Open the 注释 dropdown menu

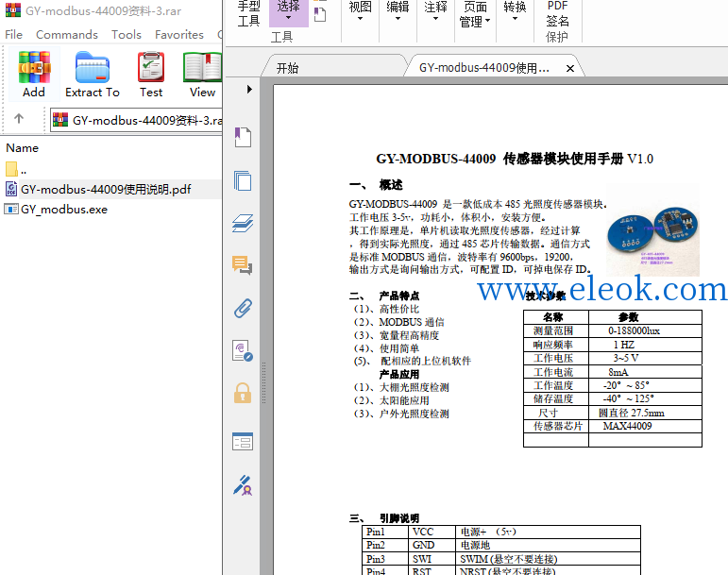click(x=435, y=12)
